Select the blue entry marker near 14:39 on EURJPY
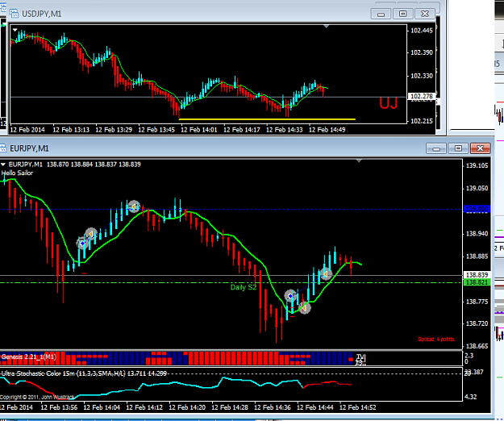 290,296
